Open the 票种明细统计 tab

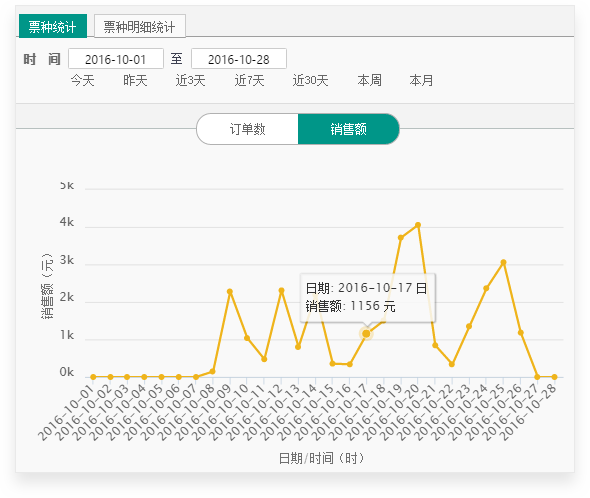140,26
